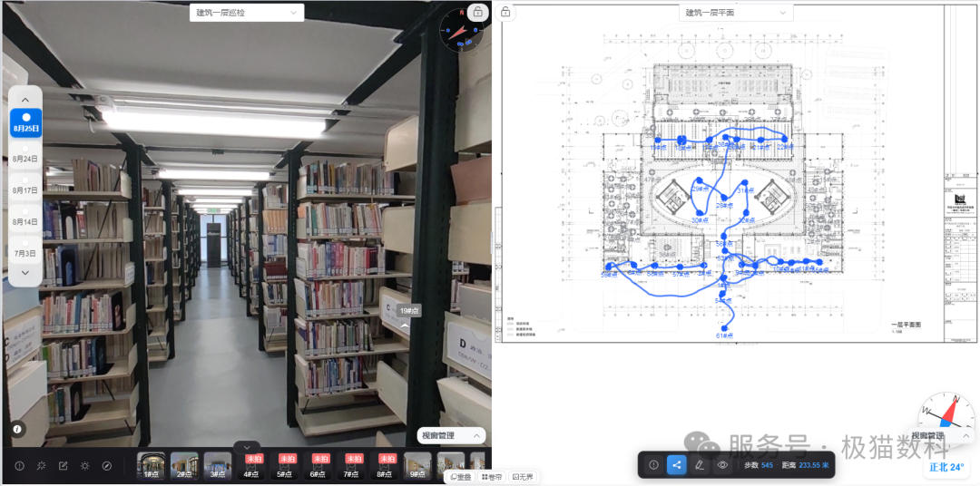Viewport: 980px width, 486px height.
Task: Go to earlier dates with the up chevron
Action: tap(25, 100)
